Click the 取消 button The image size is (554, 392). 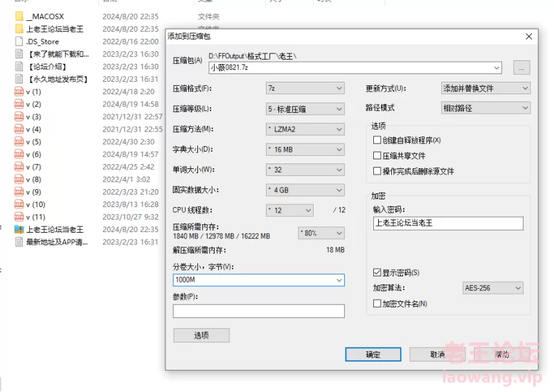[438, 354]
